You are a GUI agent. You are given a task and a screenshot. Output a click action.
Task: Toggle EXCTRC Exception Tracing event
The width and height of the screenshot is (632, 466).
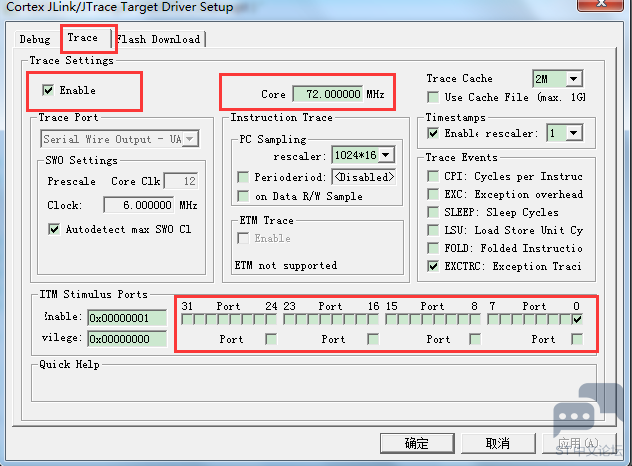pos(433,266)
